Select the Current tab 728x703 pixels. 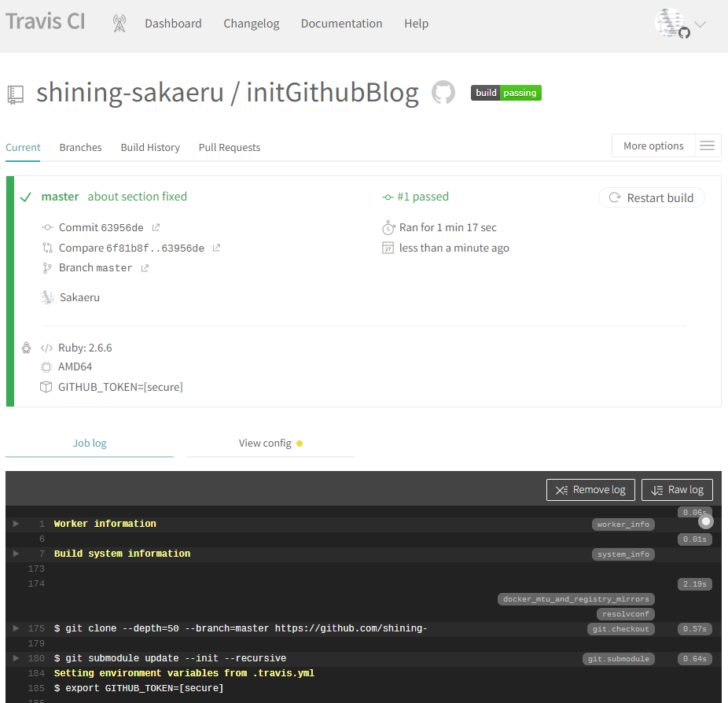[23, 148]
